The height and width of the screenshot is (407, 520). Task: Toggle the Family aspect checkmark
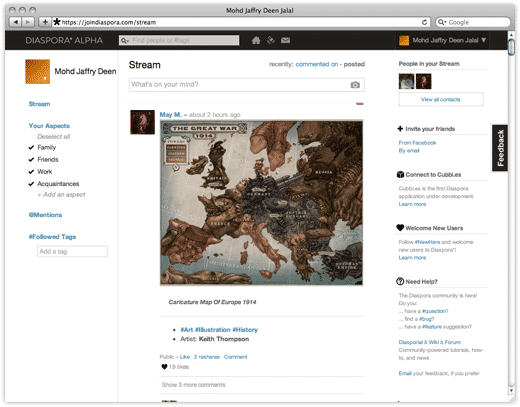click(x=31, y=147)
